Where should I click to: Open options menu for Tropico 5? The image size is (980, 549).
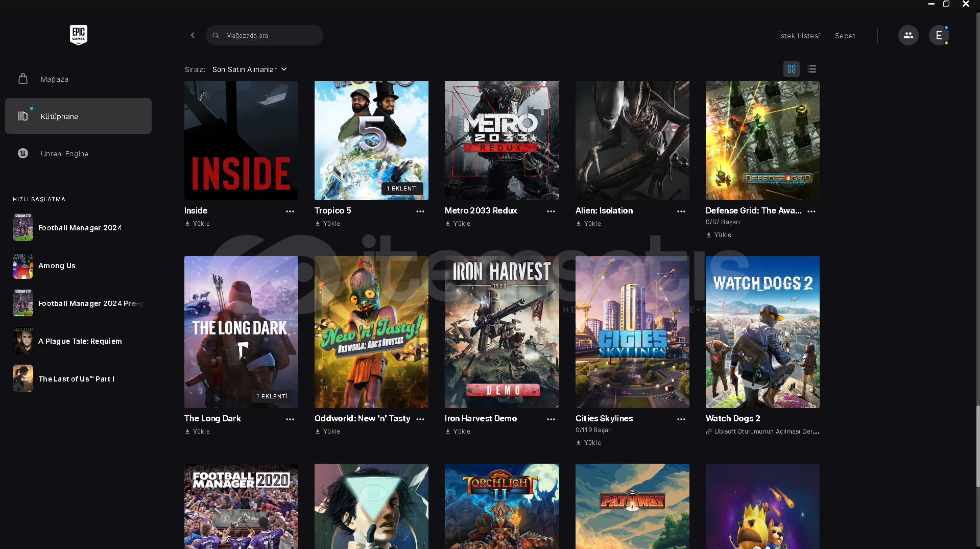pyautogui.click(x=420, y=211)
